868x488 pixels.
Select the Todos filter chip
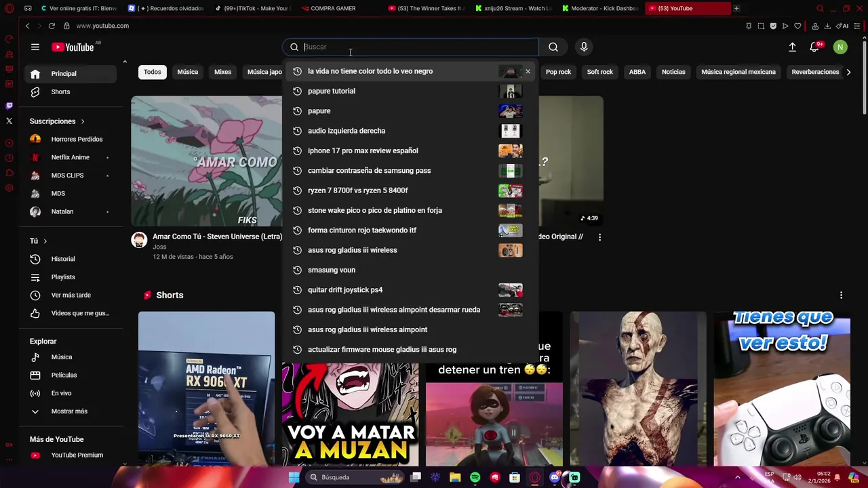(x=153, y=72)
